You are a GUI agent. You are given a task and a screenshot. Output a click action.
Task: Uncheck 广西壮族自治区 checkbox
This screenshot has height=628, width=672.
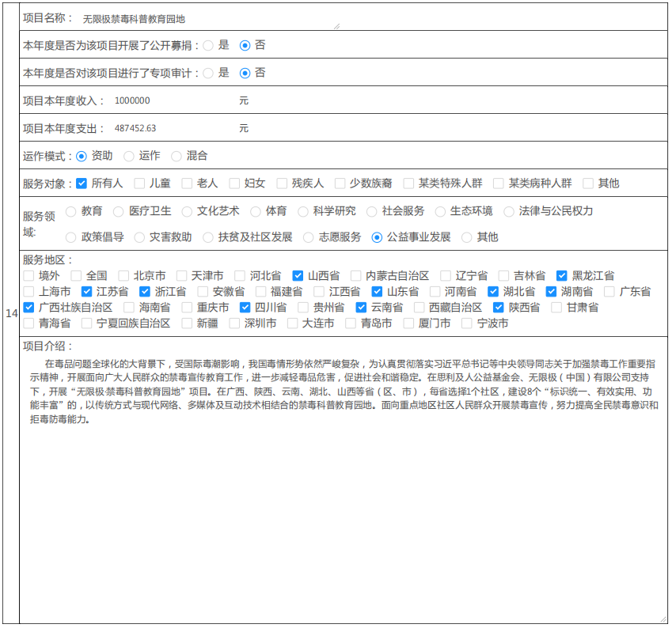tap(29, 308)
